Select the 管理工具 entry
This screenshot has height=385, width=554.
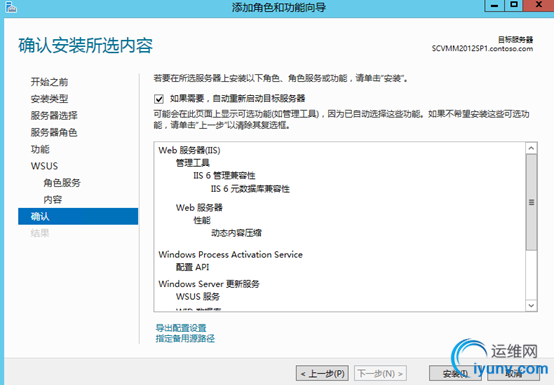[x=193, y=163]
